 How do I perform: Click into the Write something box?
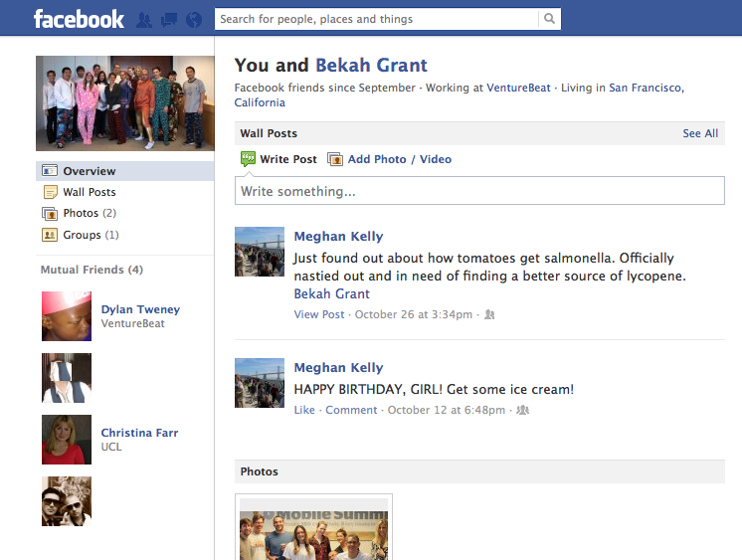(x=479, y=191)
